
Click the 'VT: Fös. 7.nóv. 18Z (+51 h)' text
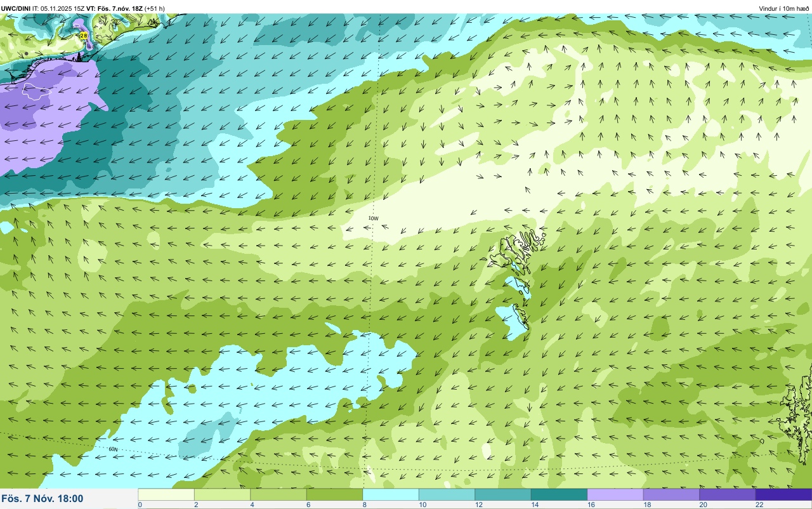point(126,8)
